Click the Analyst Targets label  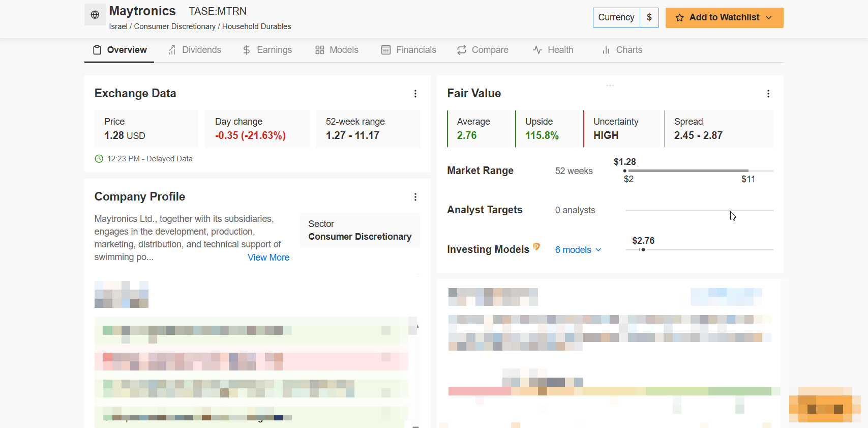pos(485,210)
